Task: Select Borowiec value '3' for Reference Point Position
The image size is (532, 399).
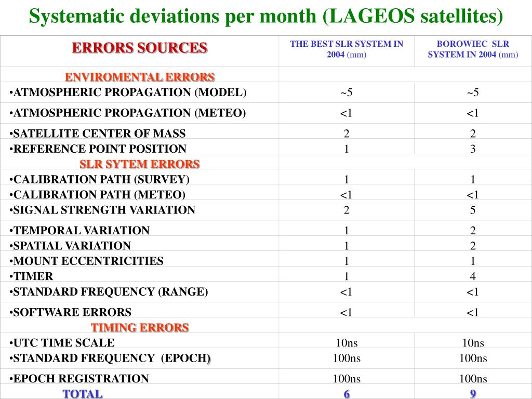Action: pyautogui.click(x=473, y=149)
